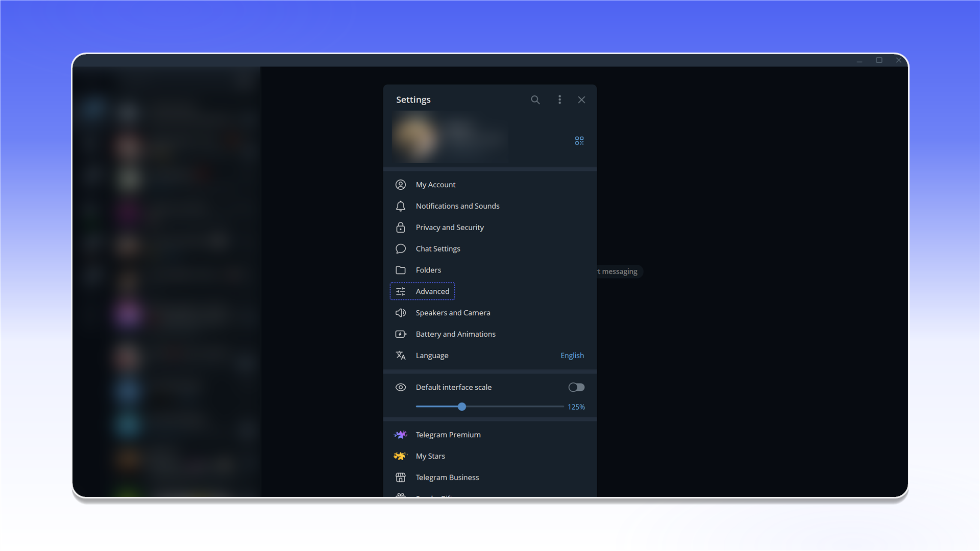Open the Language settings label

tap(432, 356)
